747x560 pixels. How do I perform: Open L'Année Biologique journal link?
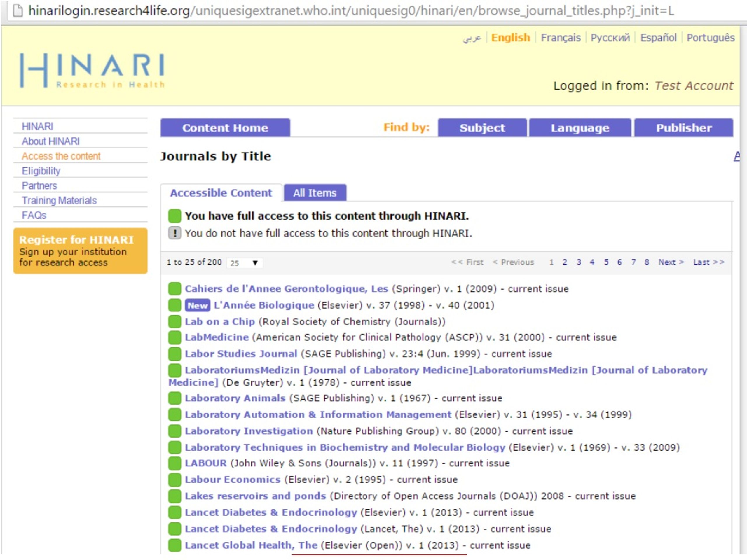264,305
